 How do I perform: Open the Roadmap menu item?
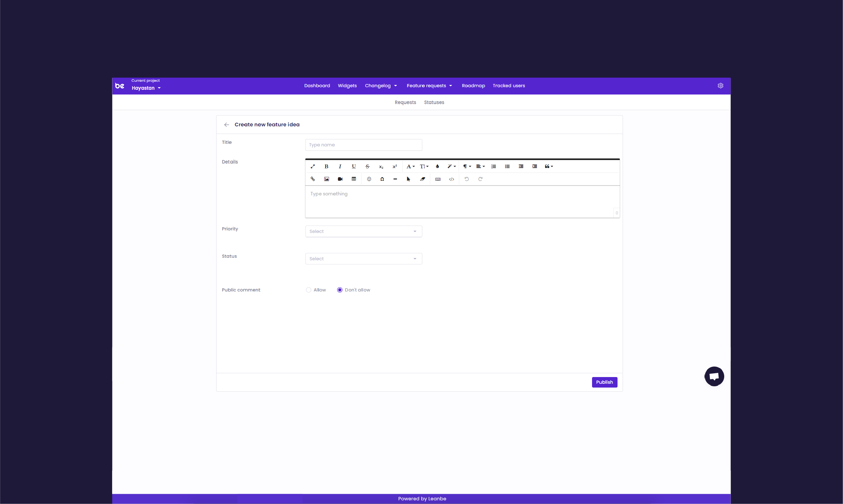(473, 86)
